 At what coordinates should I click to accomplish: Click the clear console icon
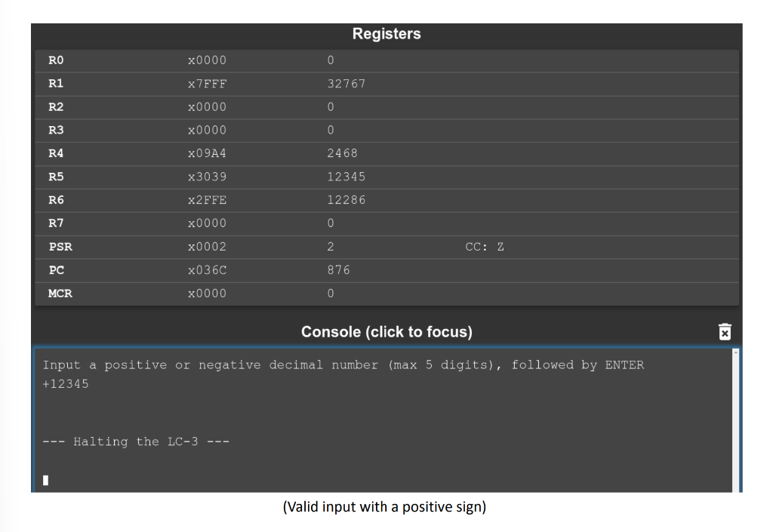point(724,331)
